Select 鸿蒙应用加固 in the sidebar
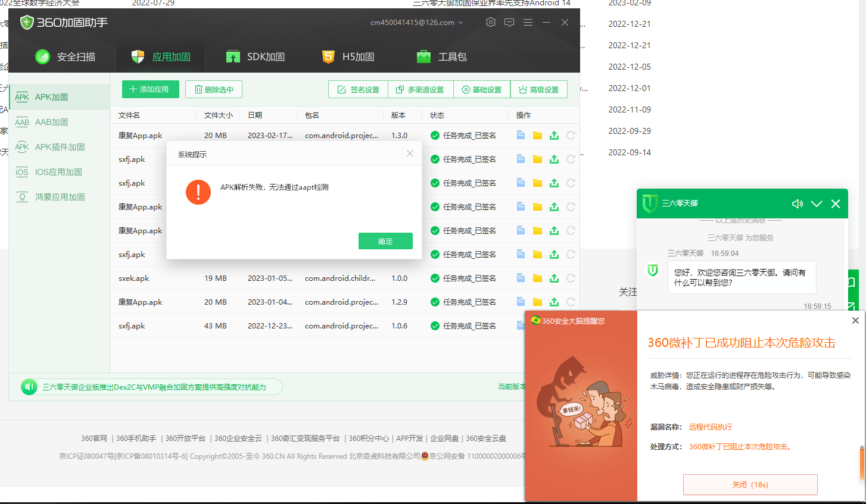The image size is (866, 504). 60,197
